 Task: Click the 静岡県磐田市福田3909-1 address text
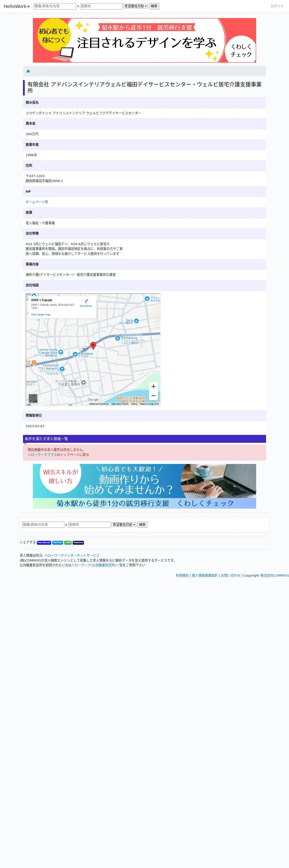click(x=44, y=181)
